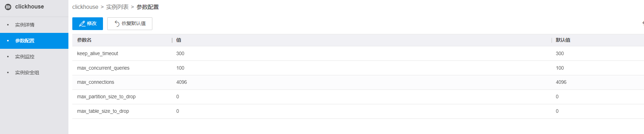644x134 pixels.
Task: Go to 实例安全组 in sidebar
Action: coord(34,72)
